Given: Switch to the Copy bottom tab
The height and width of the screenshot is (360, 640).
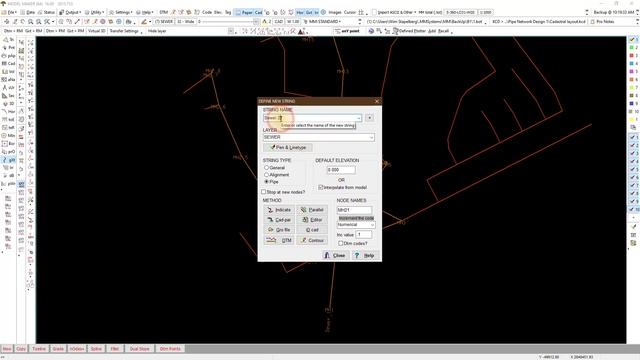Looking at the screenshot, I should [21, 349].
